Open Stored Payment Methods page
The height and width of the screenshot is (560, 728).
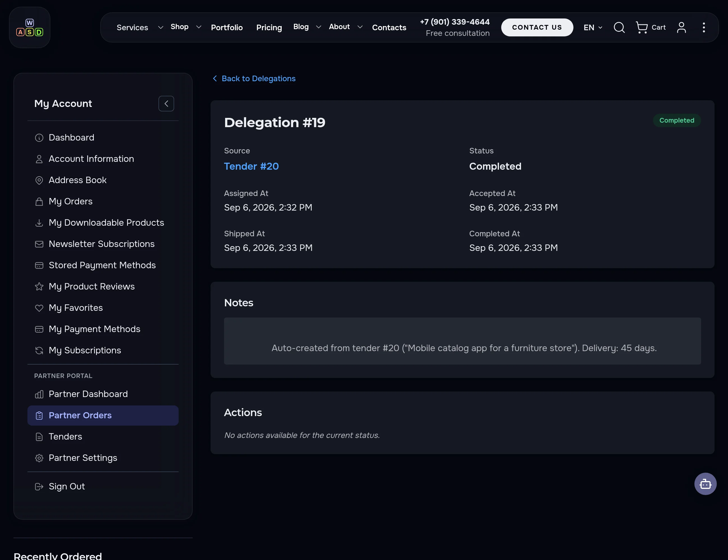point(103,265)
